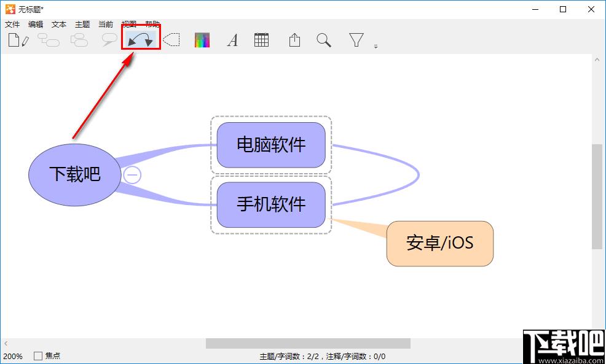The height and width of the screenshot is (364, 606).
Task: Select the 手机软件 topic node
Action: (x=271, y=204)
